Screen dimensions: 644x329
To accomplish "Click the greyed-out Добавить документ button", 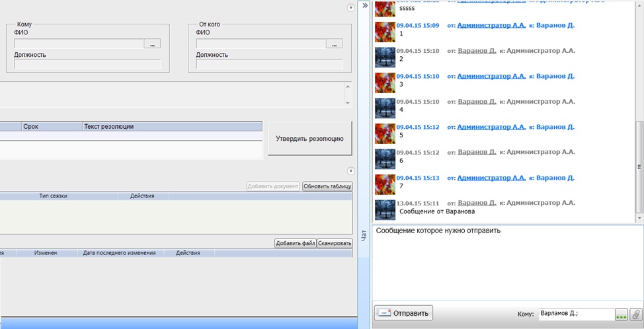I will click(x=274, y=186).
